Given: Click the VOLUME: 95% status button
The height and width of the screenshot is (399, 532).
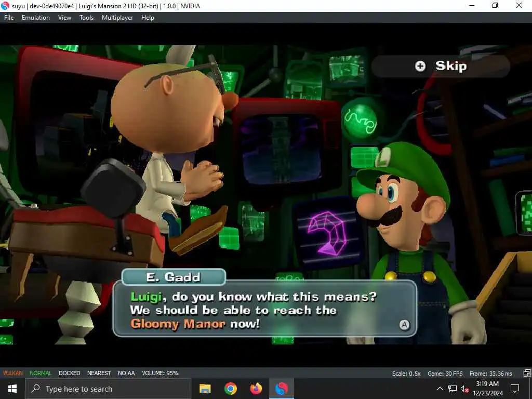Looking at the screenshot, I should click(x=160, y=373).
